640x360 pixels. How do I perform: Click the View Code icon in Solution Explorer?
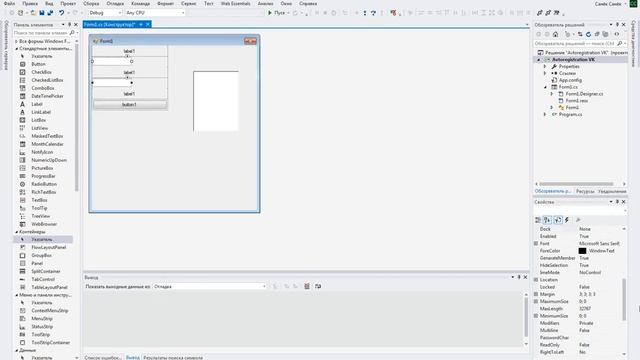pos(617,34)
